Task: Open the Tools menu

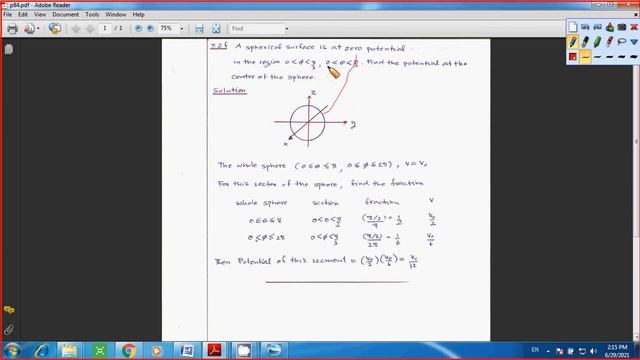Action: click(x=92, y=14)
